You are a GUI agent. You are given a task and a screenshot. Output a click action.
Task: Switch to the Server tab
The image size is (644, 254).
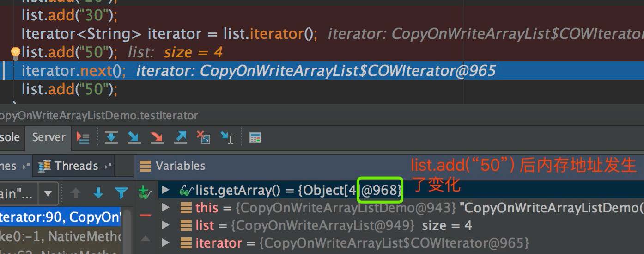point(49,137)
